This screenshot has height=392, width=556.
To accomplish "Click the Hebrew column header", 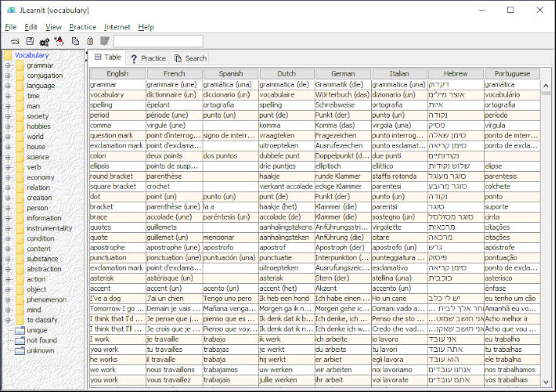I will (455, 73).
